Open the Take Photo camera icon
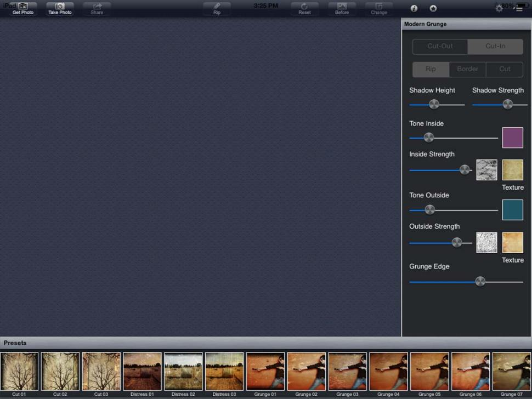 (x=60, y=8)
